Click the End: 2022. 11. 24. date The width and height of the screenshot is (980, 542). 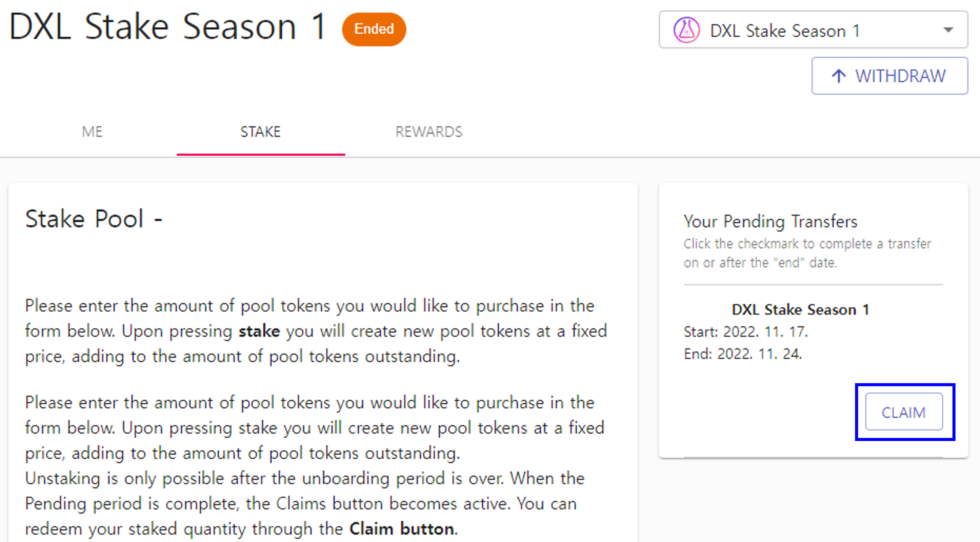click(x=743, y=354)
